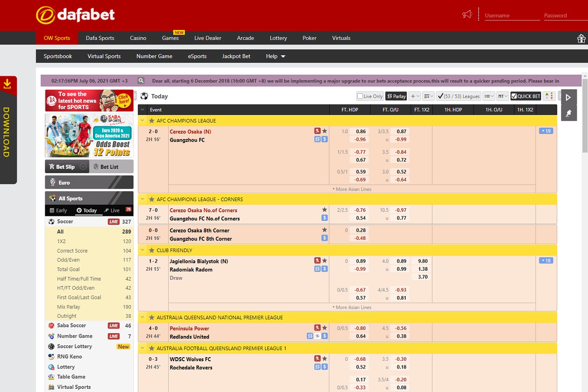Click live stream icon beside Redlands United
This screenshot has width=588, height=392.
(317, 336)
